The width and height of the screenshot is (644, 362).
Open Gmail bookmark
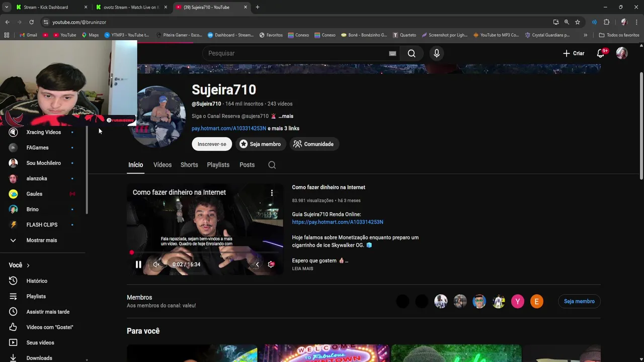click(x=28, y=35)
